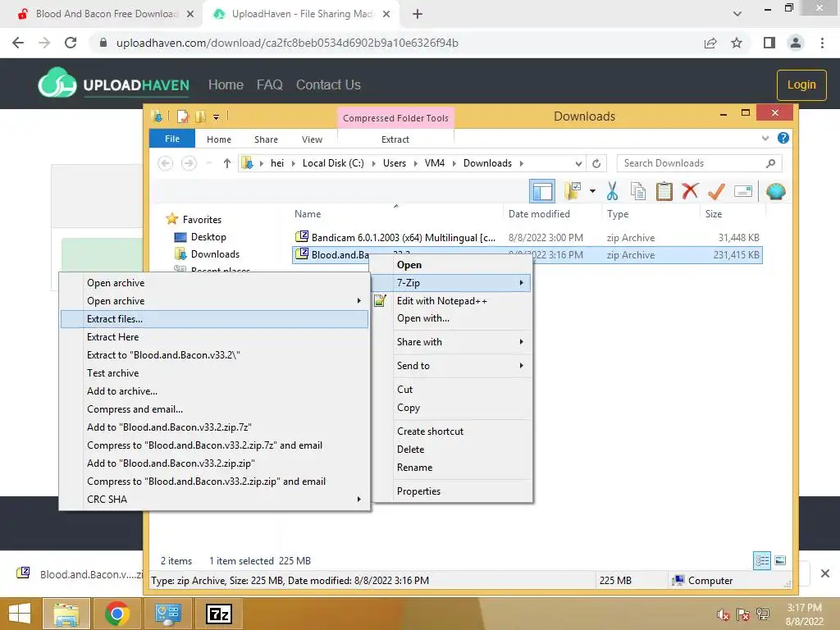Click Create shortcut entry
Screen dimensions: 840x630
coord(452,431)
